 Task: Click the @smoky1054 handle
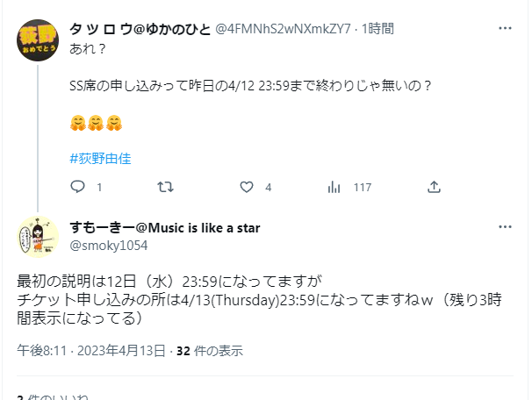click(109, 246)
